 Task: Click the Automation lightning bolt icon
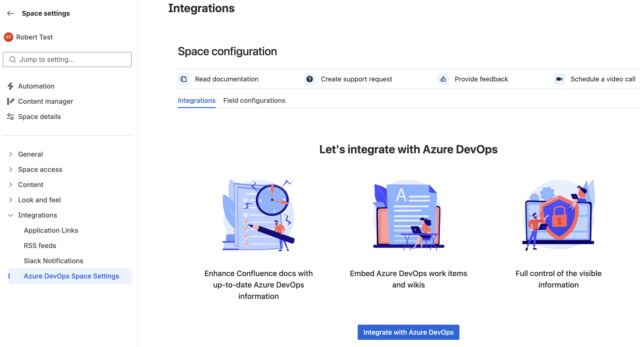click(x=10, y=86)
